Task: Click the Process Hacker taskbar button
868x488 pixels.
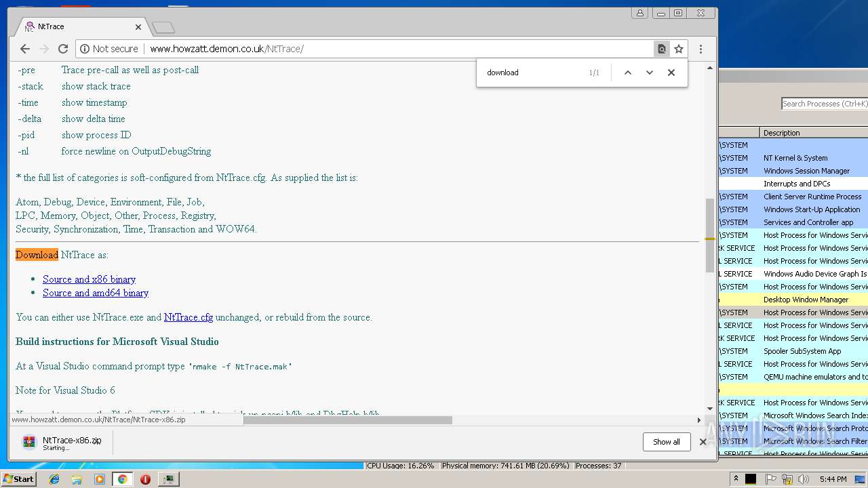Action: [168, 479]
